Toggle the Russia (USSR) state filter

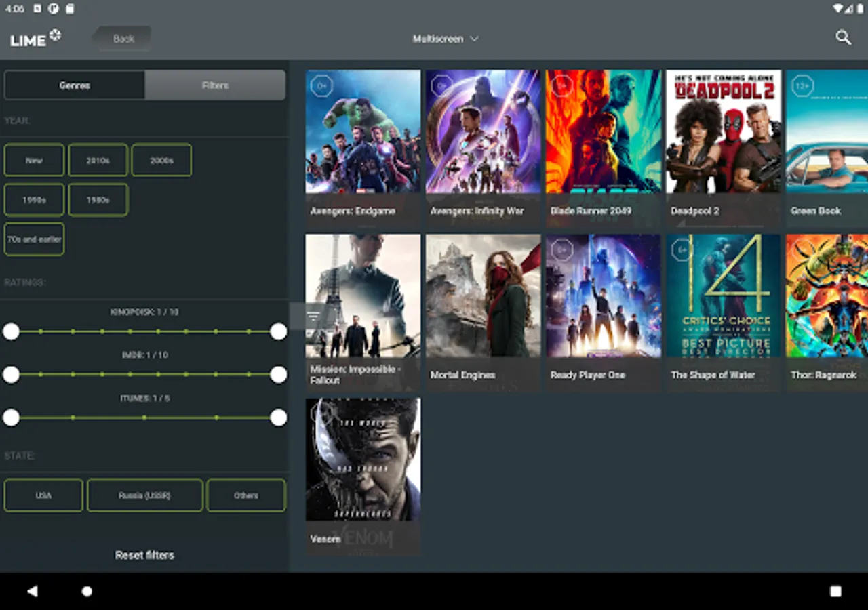click(144, 495)
